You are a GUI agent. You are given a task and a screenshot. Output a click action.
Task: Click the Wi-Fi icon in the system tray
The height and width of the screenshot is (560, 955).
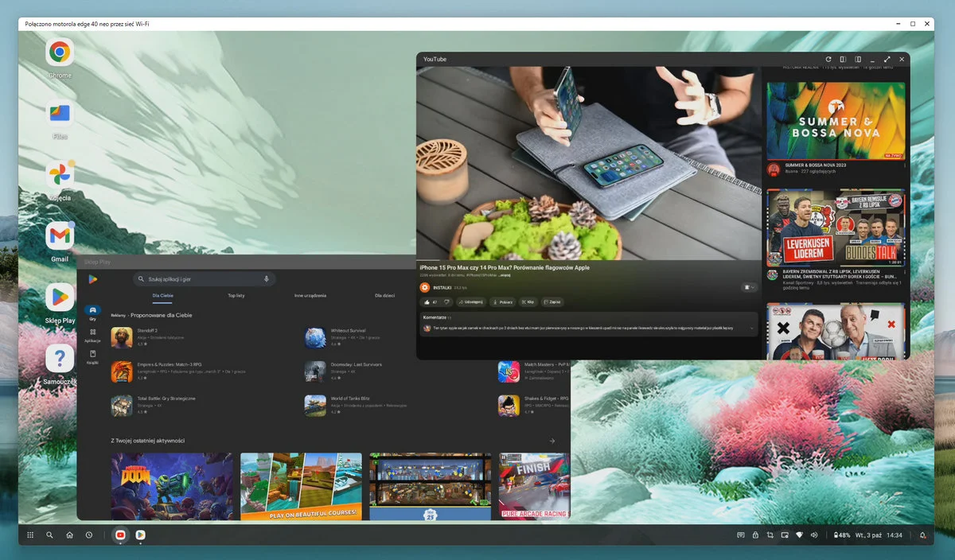pos(799,535)
